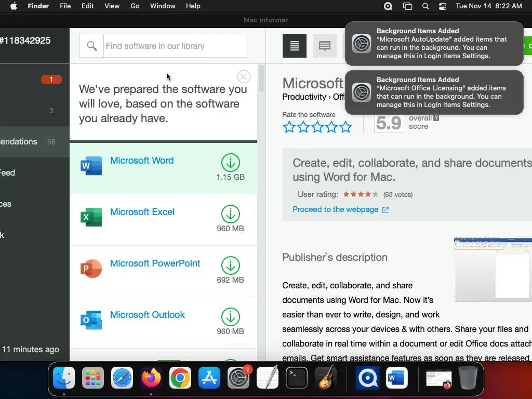532x399 pixels.
Task: Click the search magnifier icon in library search
Action: point(91,46)
